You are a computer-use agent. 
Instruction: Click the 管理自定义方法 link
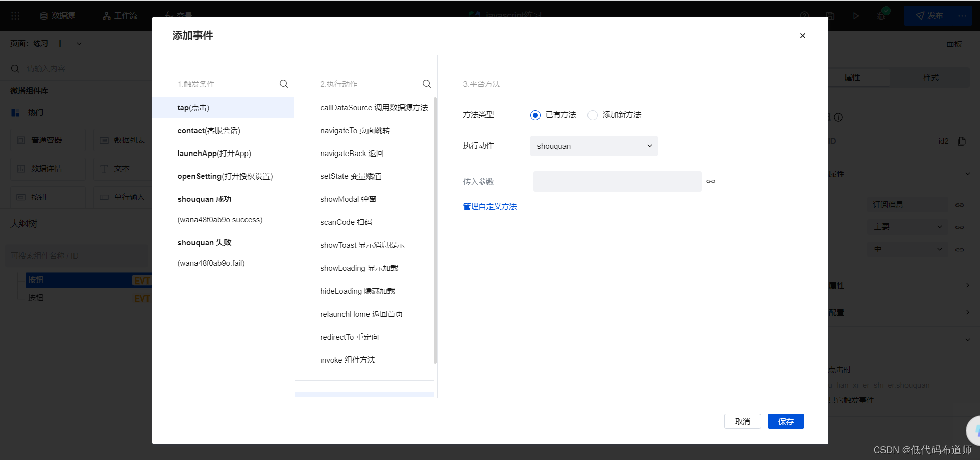coord(489,207)
